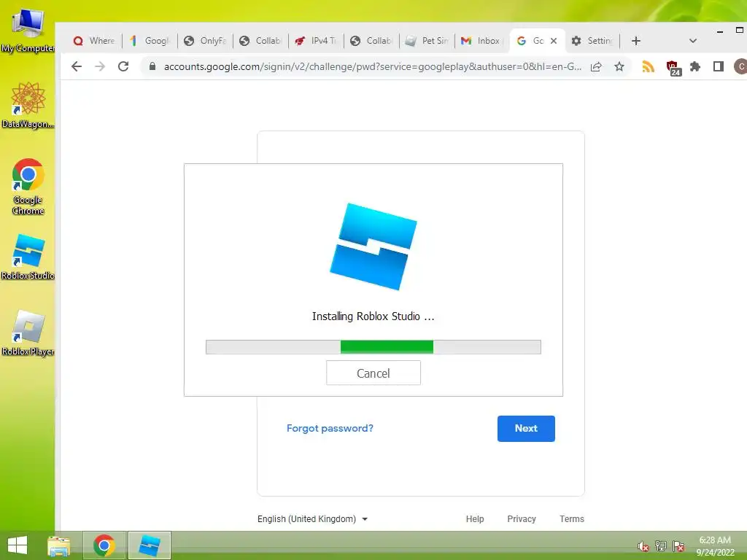Click the accounts.google.com address bar

coord(373,66)
